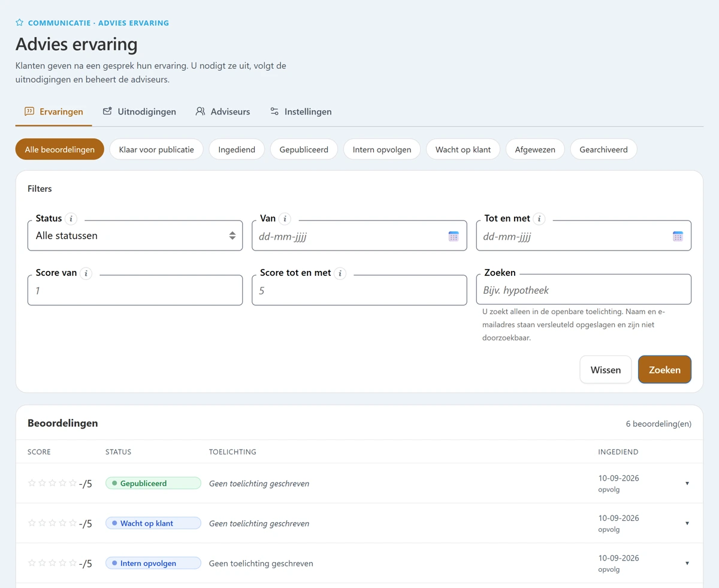Screen dimensions: 719x588
Task: Switch to the Uitnodigingen tab
Action: click(x=140, y=111)
